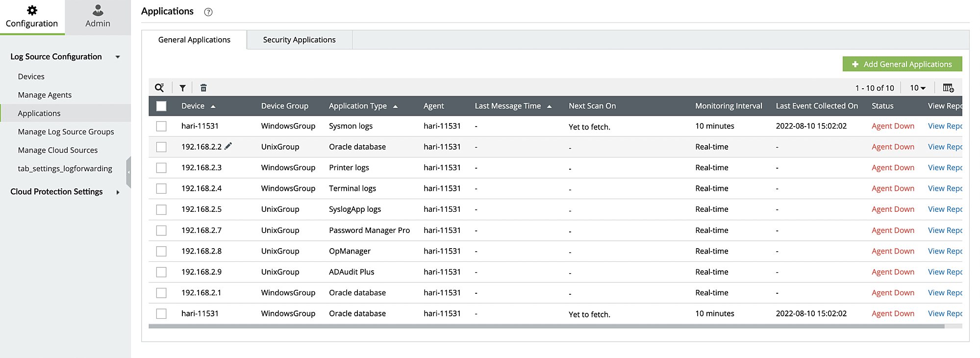Viewport: 980px width, 358px height.
Task: Collapse the Log Source Configuration section
Action: click(118, 57)
